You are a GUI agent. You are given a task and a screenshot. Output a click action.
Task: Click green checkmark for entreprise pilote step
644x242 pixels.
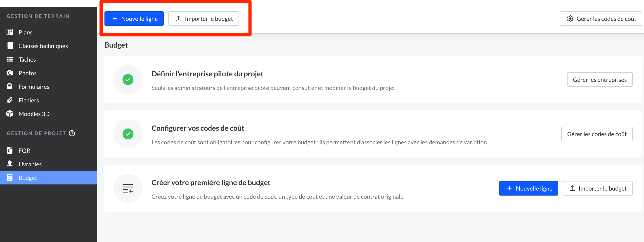pyautogui.click(x=128, y=79)
